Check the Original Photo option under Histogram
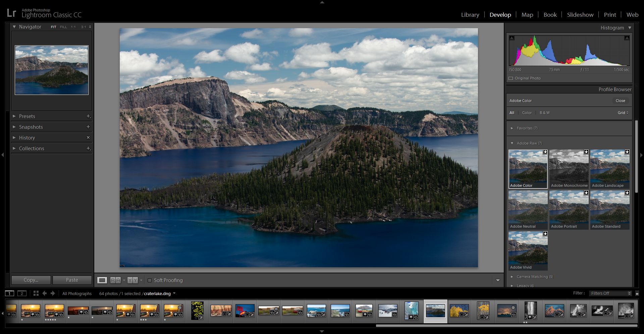The image size is (644, 334). click(x=511, y=78)
